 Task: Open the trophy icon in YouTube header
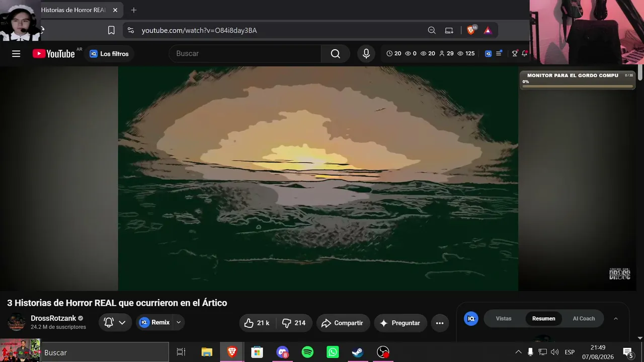[x=515, y=54]
